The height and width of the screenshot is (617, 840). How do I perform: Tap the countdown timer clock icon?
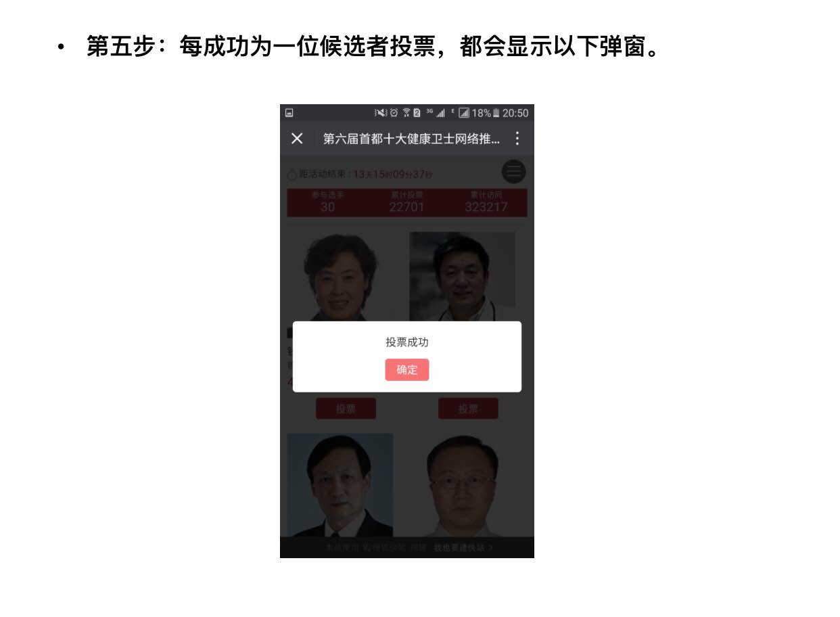pyautogui.click(x=292, y=175)
